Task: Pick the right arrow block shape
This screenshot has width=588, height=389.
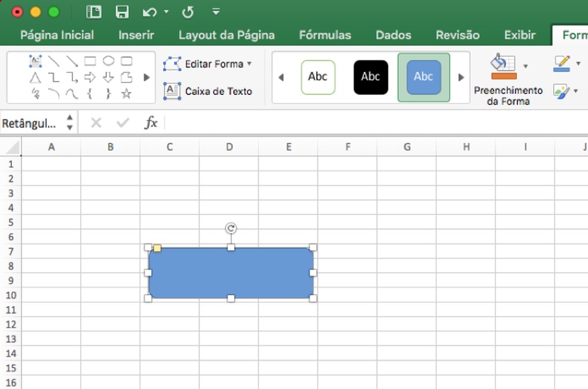Action: (90, 78)
